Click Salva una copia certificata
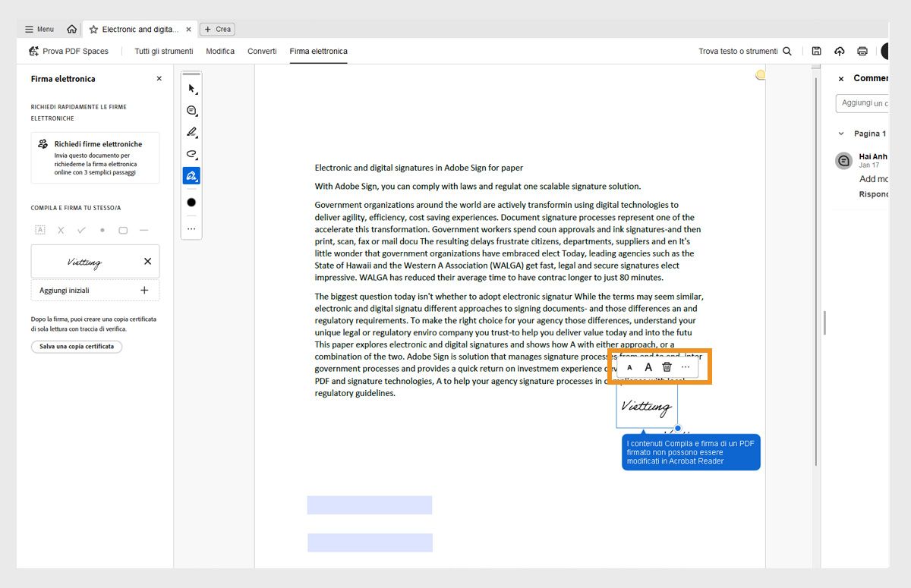 [x=77, y=346]
